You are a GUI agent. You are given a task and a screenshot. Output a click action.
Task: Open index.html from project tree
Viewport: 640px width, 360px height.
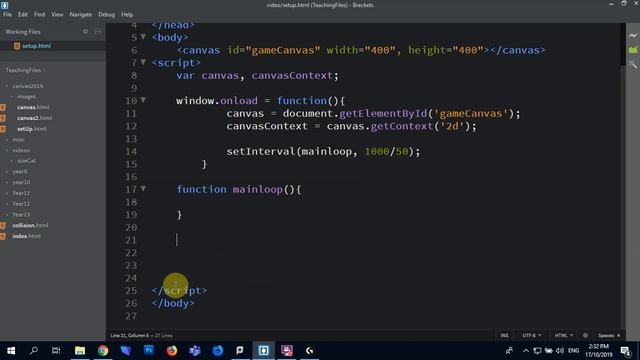[x=26, y=236]
